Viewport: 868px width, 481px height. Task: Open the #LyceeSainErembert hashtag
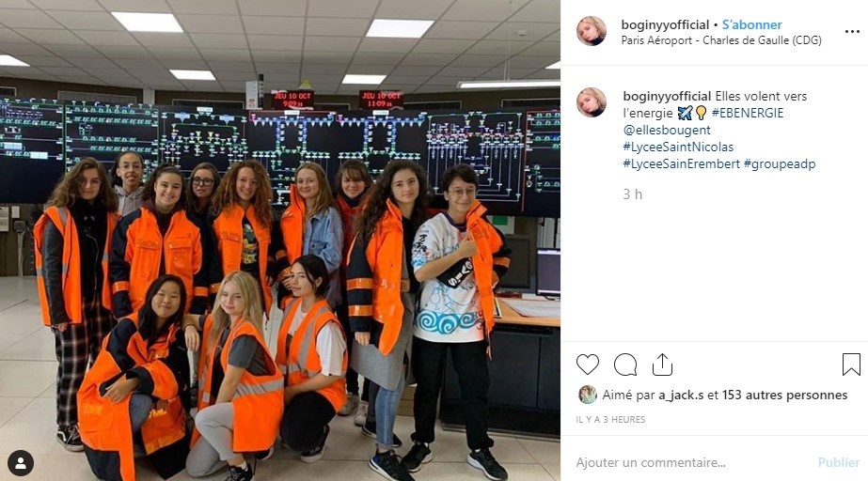(x=682, y=163)
